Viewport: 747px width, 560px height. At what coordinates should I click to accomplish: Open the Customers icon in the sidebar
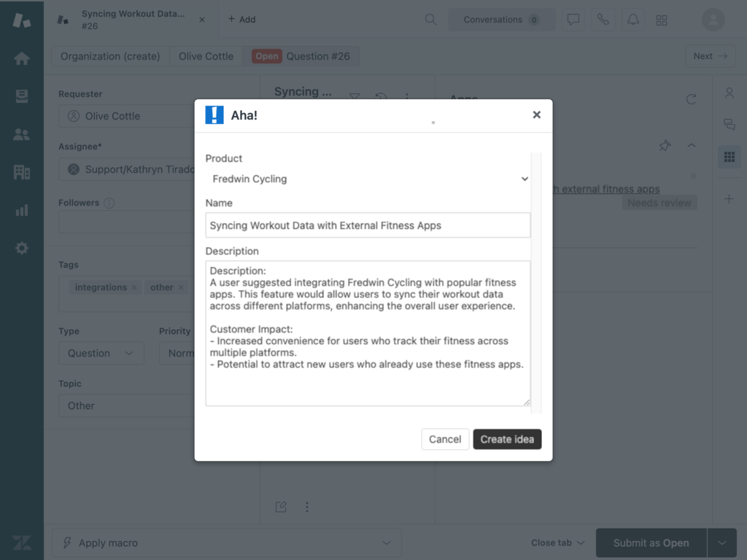[21, 134]
